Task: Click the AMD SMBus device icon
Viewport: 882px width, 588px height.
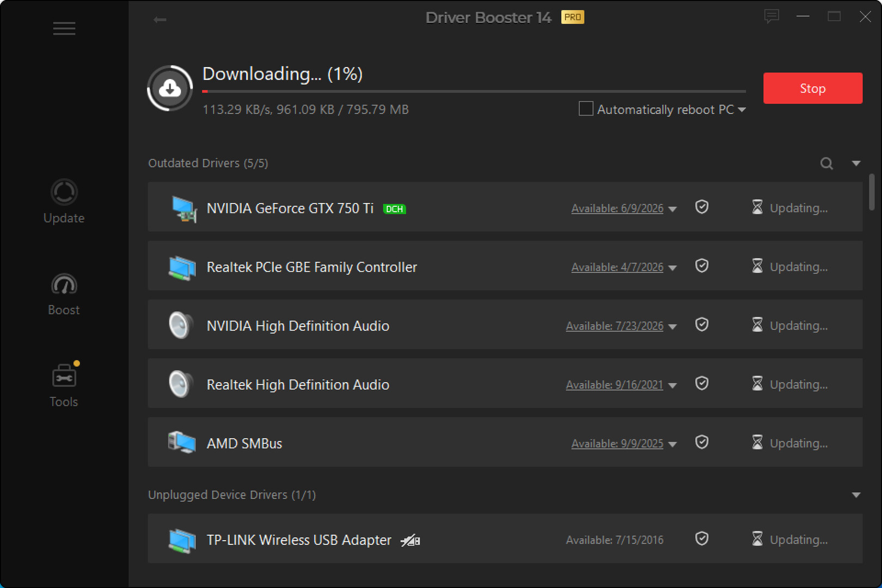Action: pyautogui.click(x=182, y=443)
